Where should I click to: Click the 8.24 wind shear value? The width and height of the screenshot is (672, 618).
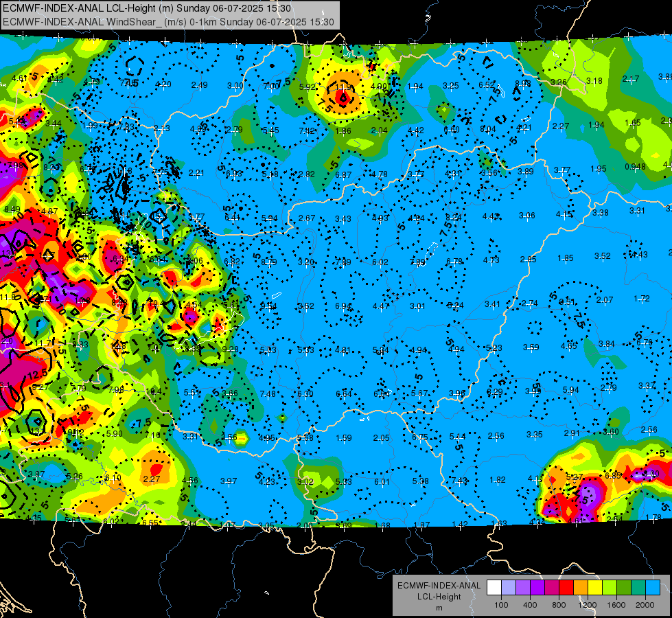tap(454, 218)
